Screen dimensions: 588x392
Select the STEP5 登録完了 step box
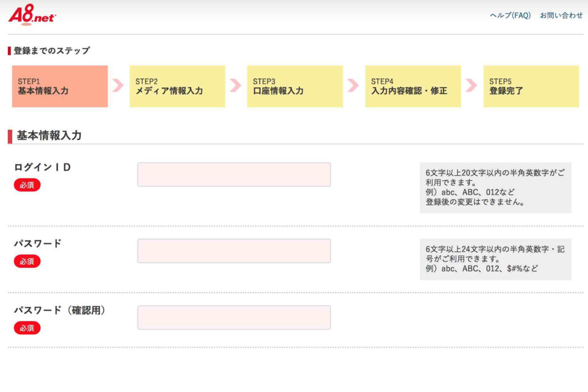tap(531, 86)
